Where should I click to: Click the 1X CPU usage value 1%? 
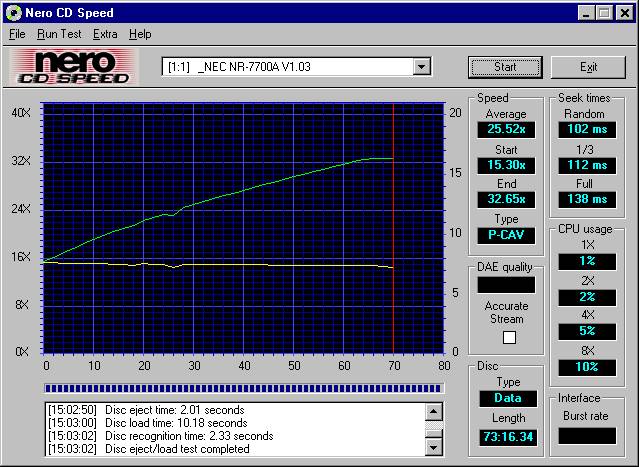[587, 261]
